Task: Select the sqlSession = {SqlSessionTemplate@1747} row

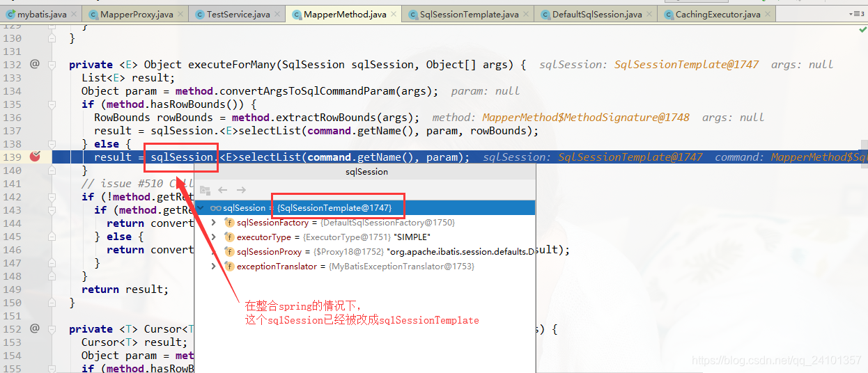Action: click(x=365, y=208)
